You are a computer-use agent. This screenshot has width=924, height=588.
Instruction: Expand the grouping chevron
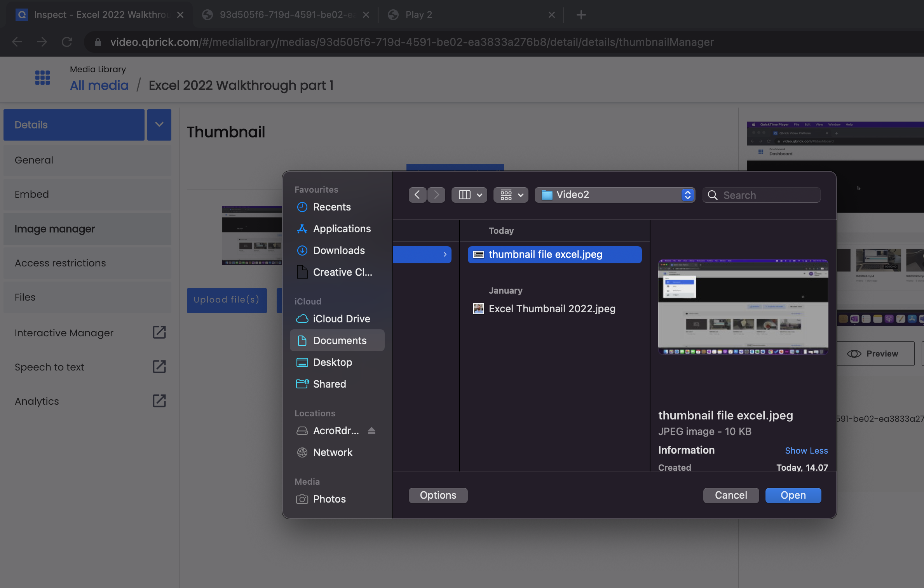point(521,195)
